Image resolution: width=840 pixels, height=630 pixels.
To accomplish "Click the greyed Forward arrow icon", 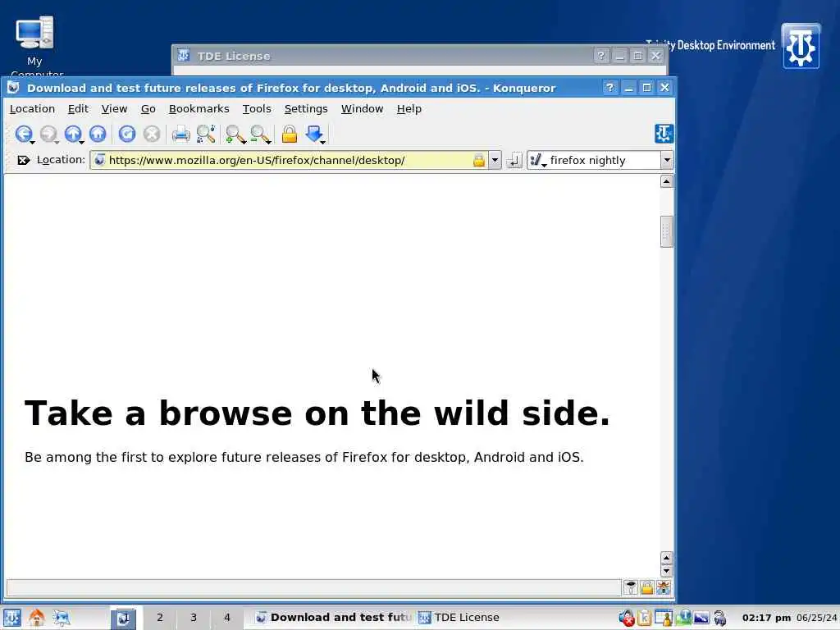I will click(x=48, y=134).
